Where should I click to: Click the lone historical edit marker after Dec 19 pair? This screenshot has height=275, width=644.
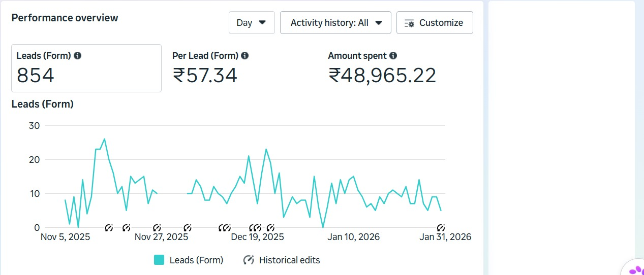click(270, 228)
